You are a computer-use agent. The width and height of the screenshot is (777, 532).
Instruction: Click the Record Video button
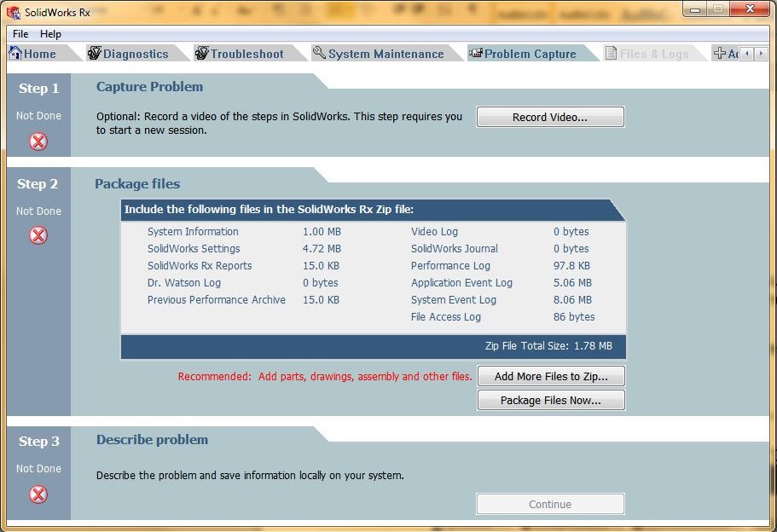point(550,117)
